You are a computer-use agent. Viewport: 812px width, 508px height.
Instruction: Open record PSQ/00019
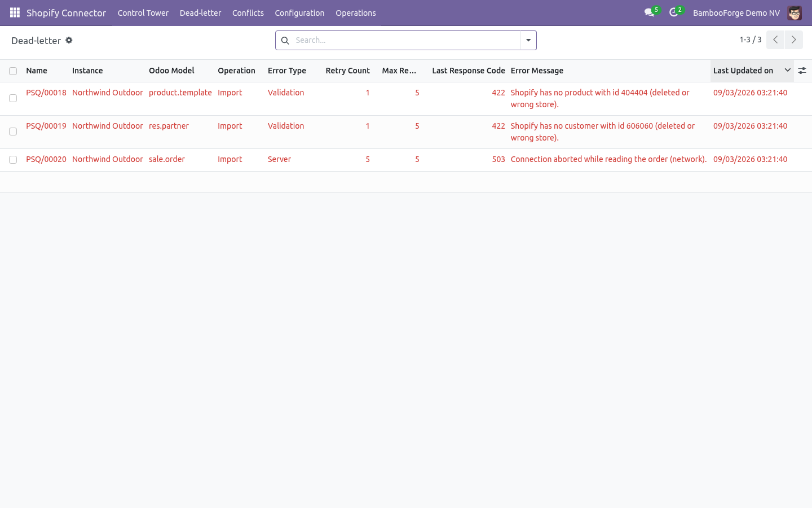(46, 126)
